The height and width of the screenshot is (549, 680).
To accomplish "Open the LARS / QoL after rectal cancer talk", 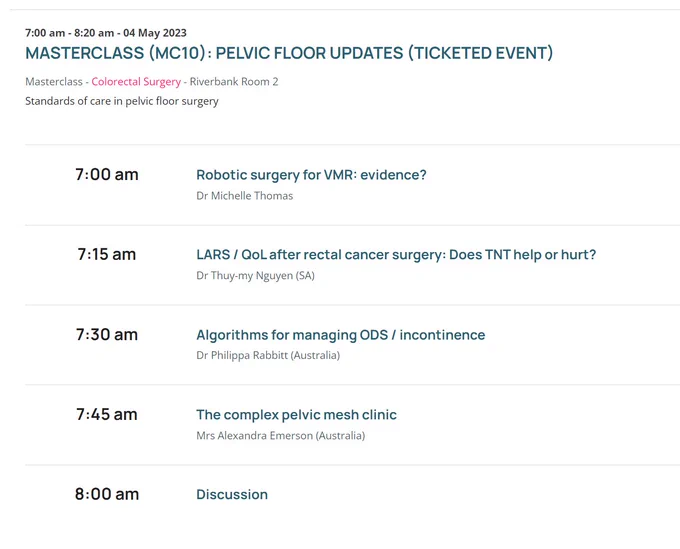I will 396,255.
